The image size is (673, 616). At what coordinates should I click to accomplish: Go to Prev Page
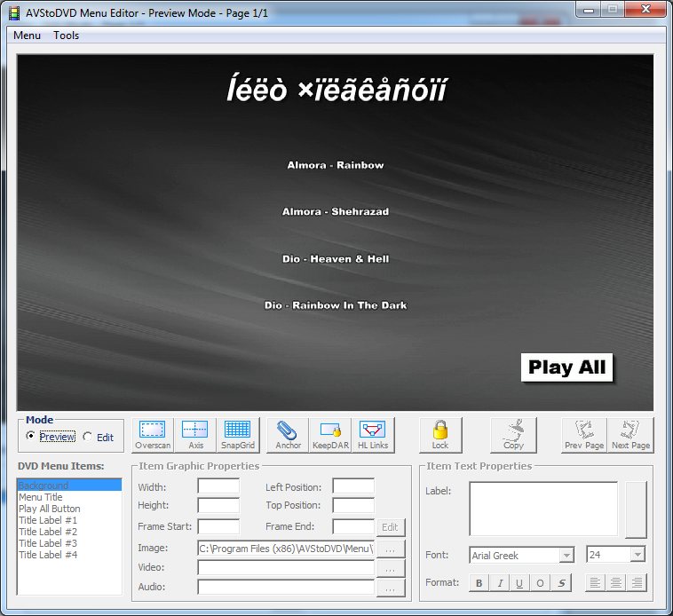coord(584,435)
